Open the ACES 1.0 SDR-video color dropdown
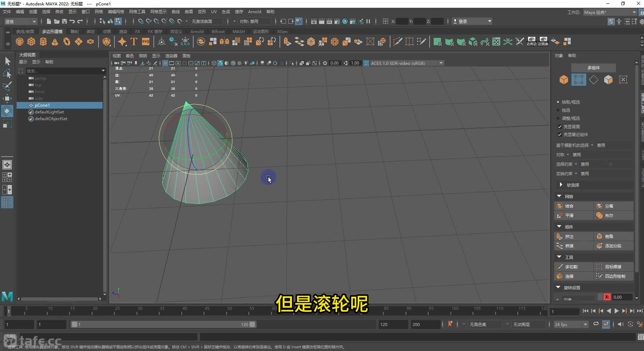The image size is (644, 351). [407, 63]
